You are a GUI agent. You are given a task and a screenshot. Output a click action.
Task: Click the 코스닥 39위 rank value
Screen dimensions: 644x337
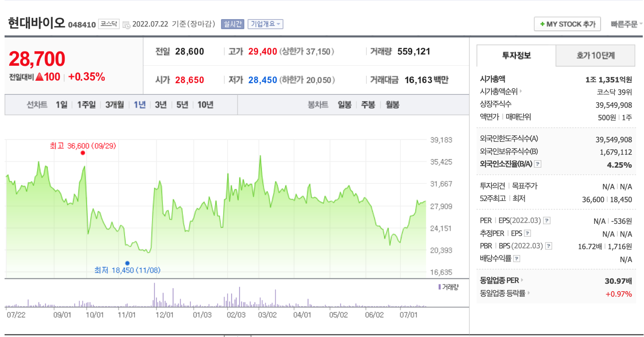coord(615,92)
